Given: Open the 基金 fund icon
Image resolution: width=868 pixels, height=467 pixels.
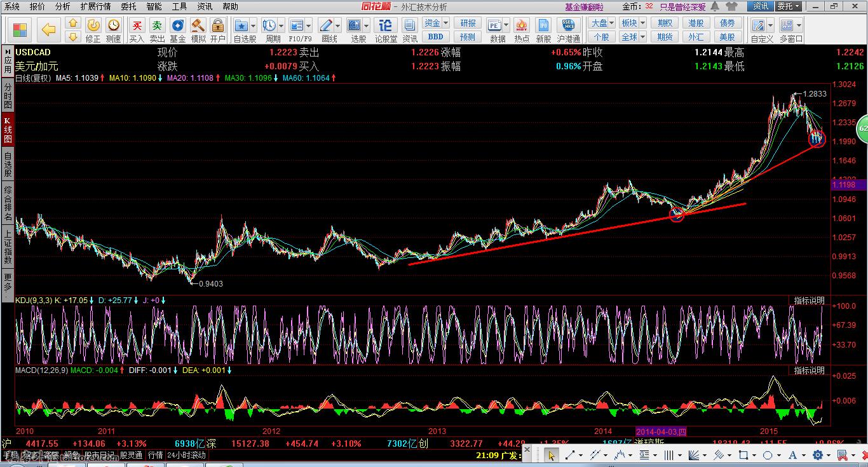Looking at the screenshot, I should click(x=178, y=25).
